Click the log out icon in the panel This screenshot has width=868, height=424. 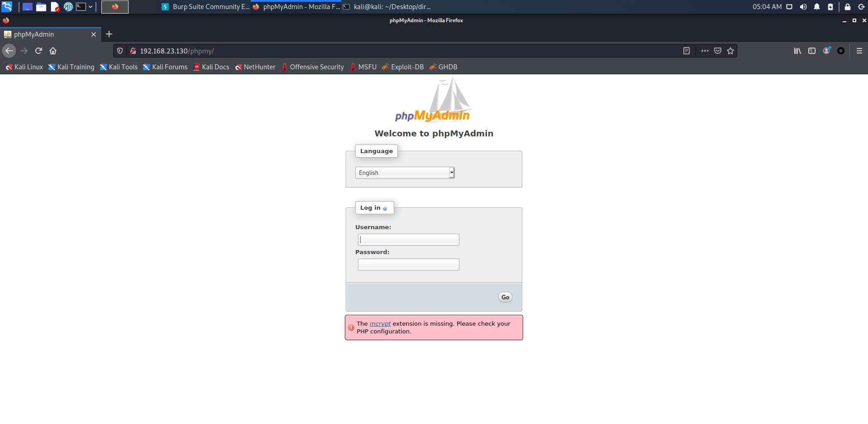click(x=861, y=7)
